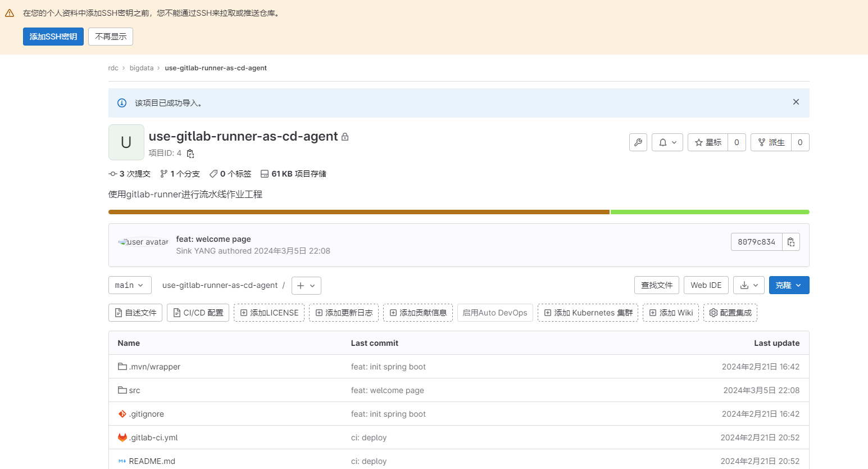Viewport: 868px width, 469px height.
Task: Dismiss the import success notice
Action: (796, 102)
